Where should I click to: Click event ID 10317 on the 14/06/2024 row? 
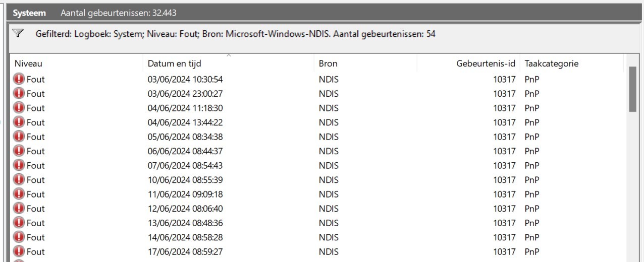click(504, 237)
